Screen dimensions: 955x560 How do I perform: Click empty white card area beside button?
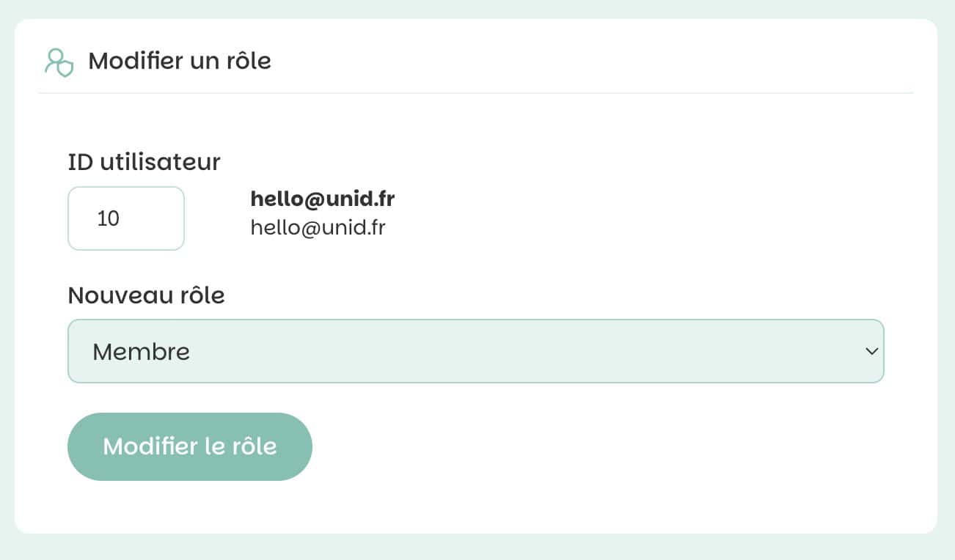[x=587, y=447]
